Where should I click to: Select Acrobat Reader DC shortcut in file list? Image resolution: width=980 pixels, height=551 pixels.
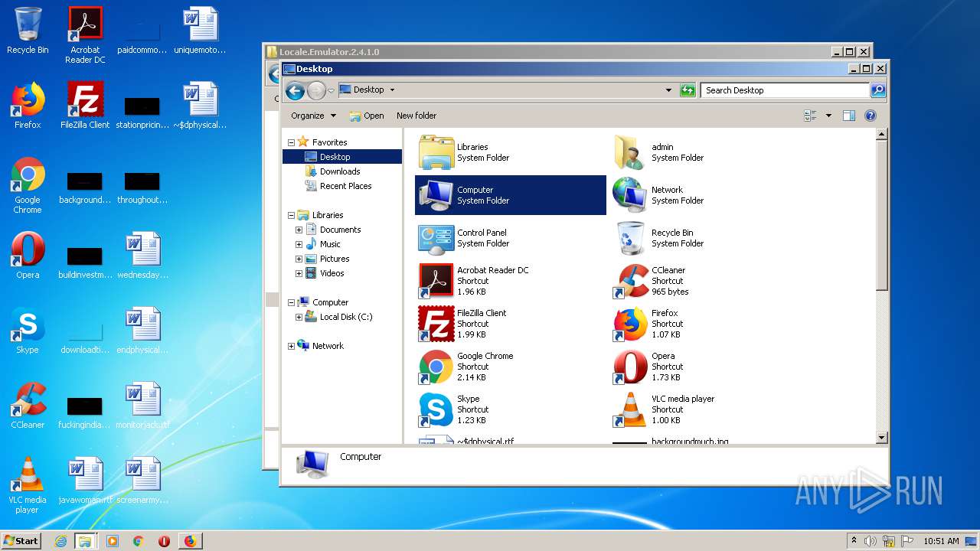pyautogui.click(x=436, y=281)
